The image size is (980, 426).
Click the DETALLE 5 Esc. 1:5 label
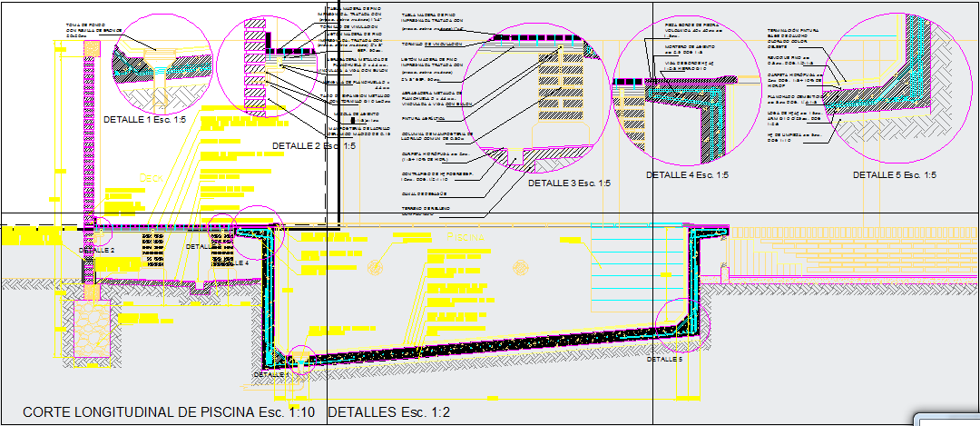click(x=893, y=174)
